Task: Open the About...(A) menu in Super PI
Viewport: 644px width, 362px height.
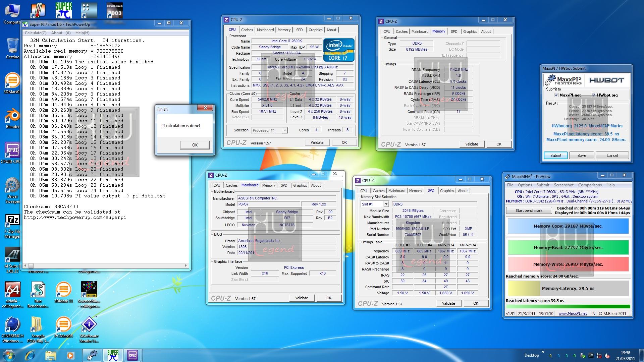Action: (x=61, y=33)
